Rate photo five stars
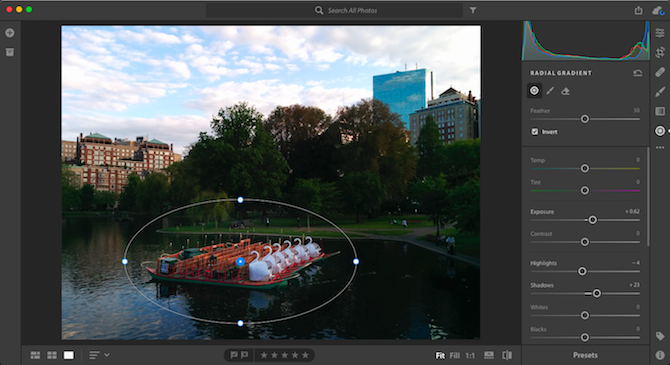 (x=305, y=355)
